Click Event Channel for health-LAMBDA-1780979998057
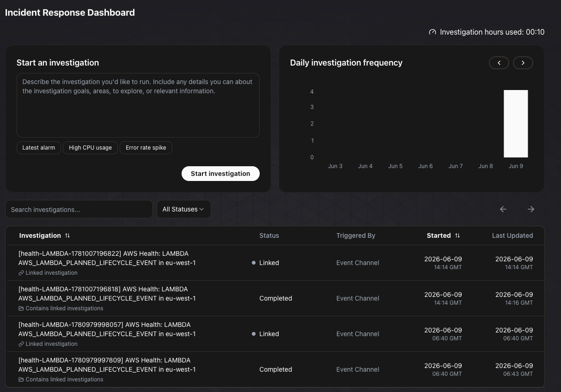Image resolution: width=561 pixels, height=392 pixels. tap(358, 334)
